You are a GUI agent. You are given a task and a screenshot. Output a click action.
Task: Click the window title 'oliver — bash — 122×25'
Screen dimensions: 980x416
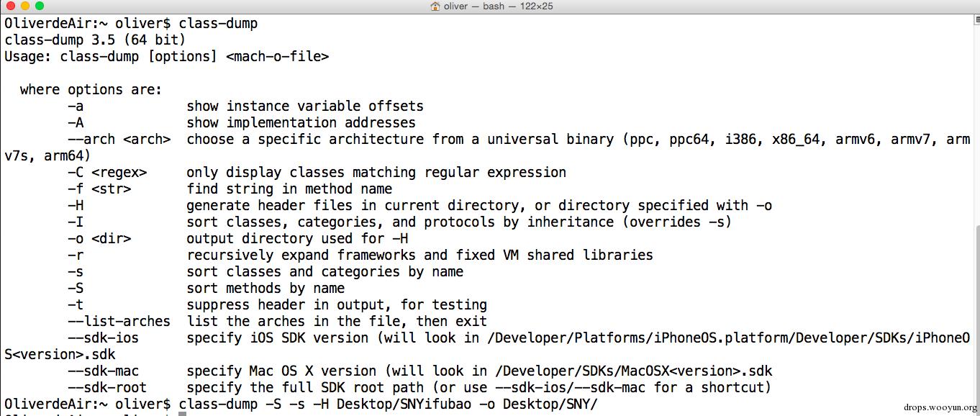tap(496, 6)
